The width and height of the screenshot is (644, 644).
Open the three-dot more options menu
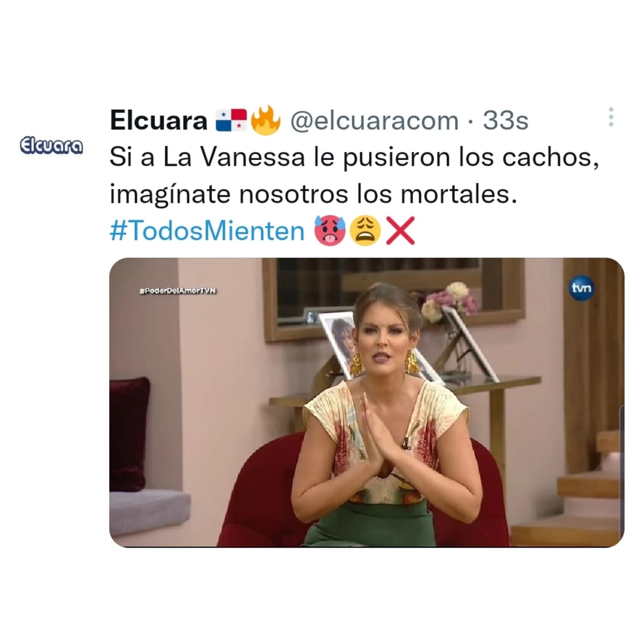click(x=611, y=117)
